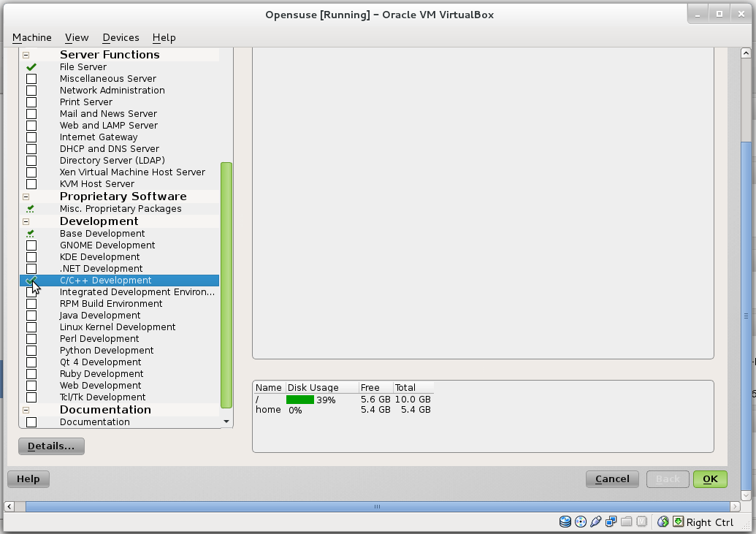The height and width of the screenshot is (534, 756).
Task: Uncheck the File Server pattern
Action: (31, 66)
